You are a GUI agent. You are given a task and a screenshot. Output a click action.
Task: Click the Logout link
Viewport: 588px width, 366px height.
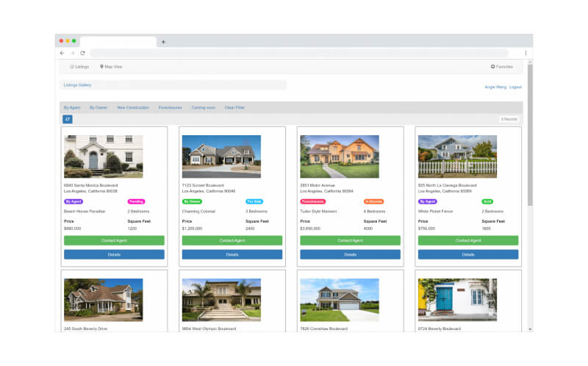(x=515, y=87)
